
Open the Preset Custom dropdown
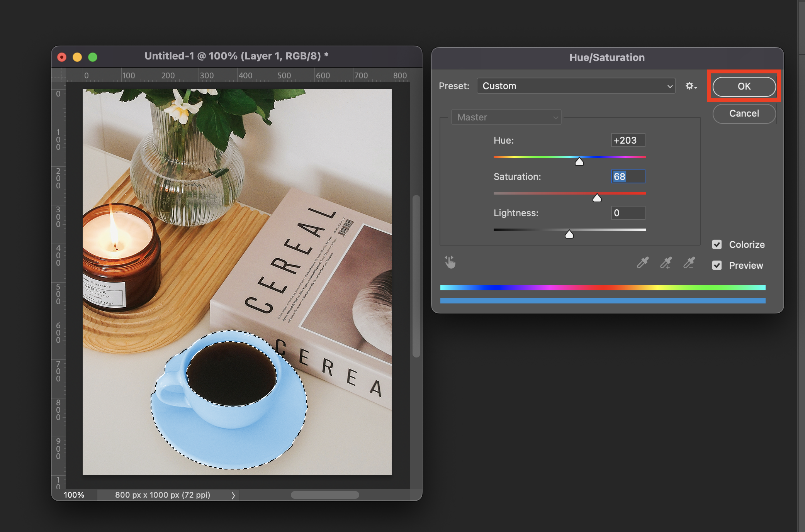coord(576,86)
